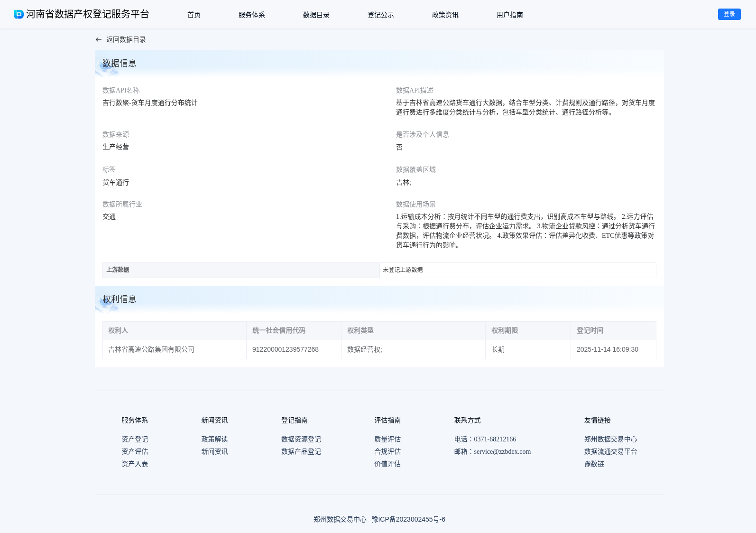The width and height of the screenshot is (756, 533).
Task: Click the tag value 货车通行
Action: click(116, 182)
